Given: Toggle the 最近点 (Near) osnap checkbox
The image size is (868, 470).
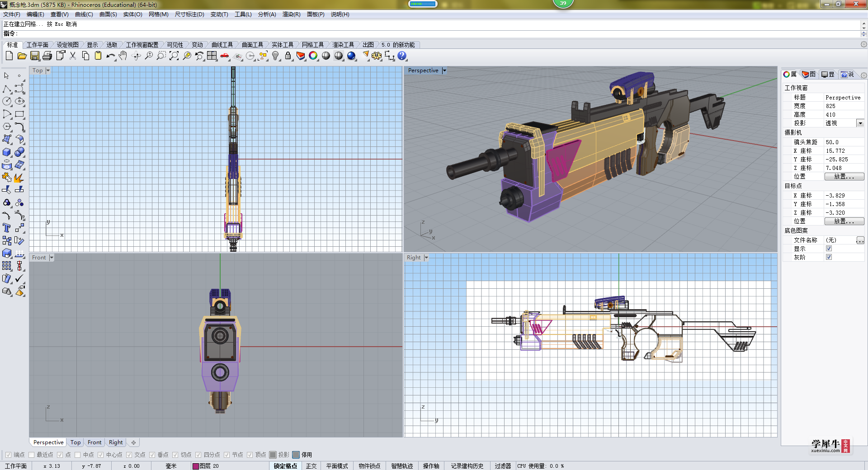Looking at the screenshot, I should click(31, 455).
